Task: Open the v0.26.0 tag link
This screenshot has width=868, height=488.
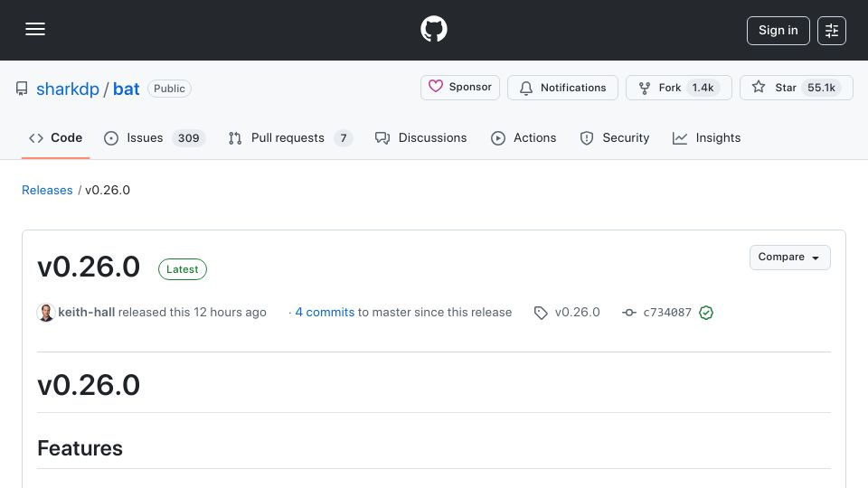Action: click(578, 312)
